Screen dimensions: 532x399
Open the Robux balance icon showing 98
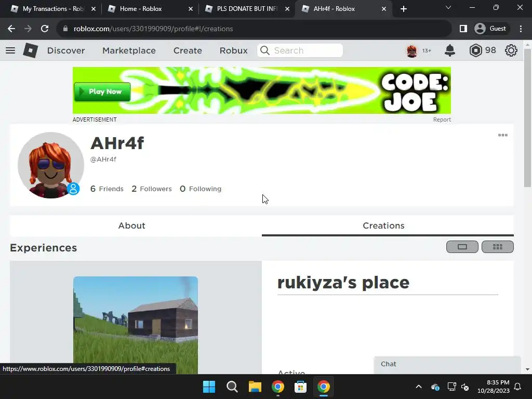[476, 50]
